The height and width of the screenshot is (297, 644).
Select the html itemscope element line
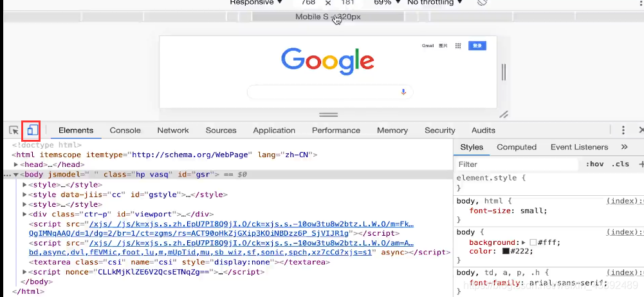165,155
